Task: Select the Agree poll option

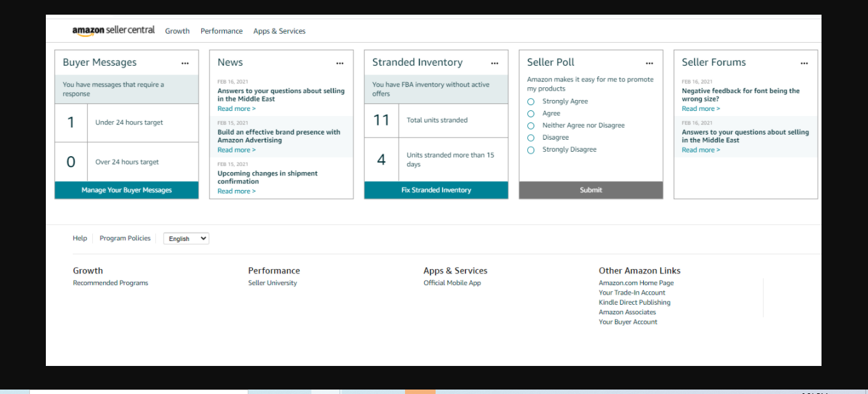Action: [530, 113]
